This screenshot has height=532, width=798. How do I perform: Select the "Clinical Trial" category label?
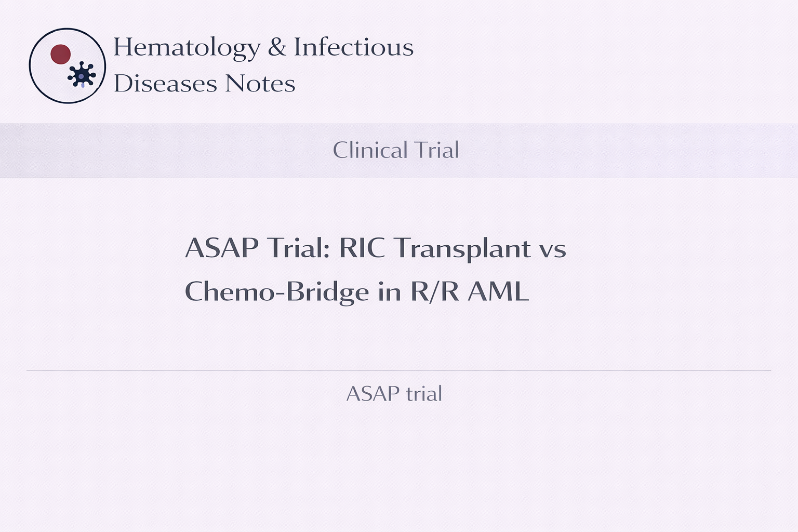point(396,151)
